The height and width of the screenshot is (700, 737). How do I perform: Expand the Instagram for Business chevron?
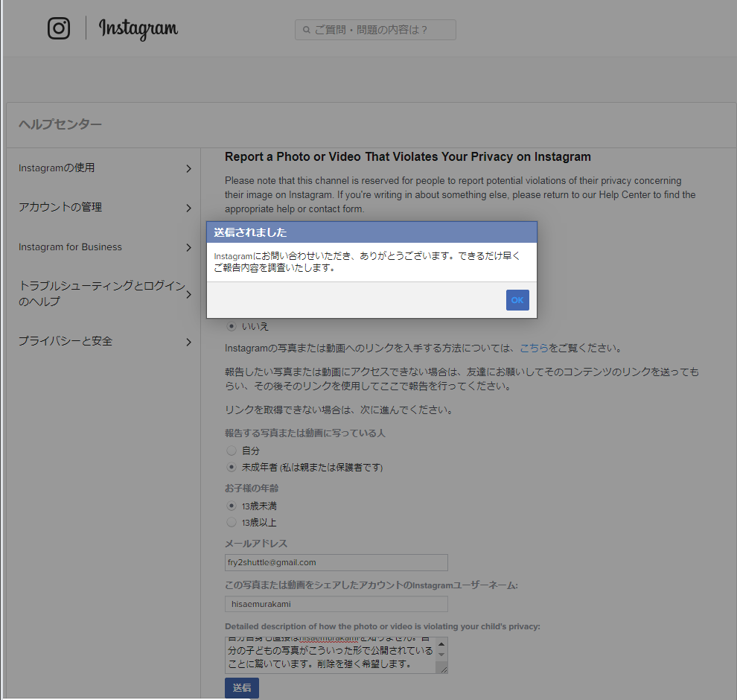click(188, 248)
